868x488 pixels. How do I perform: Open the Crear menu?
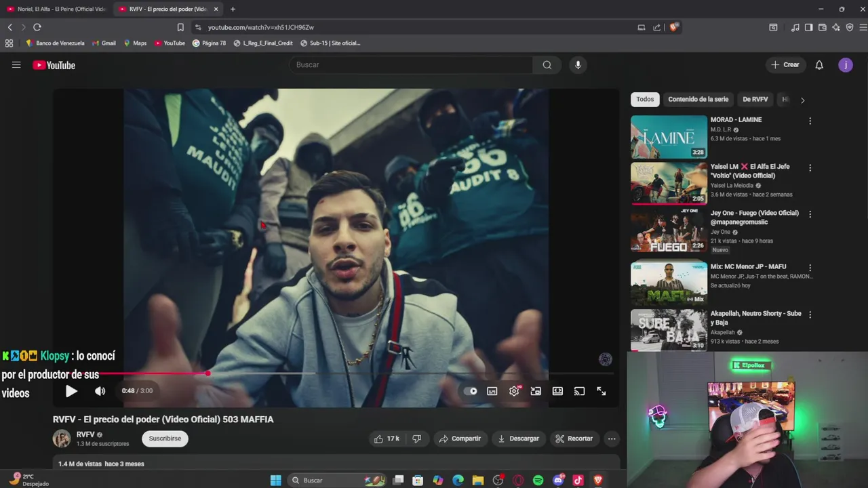point(785,65)
